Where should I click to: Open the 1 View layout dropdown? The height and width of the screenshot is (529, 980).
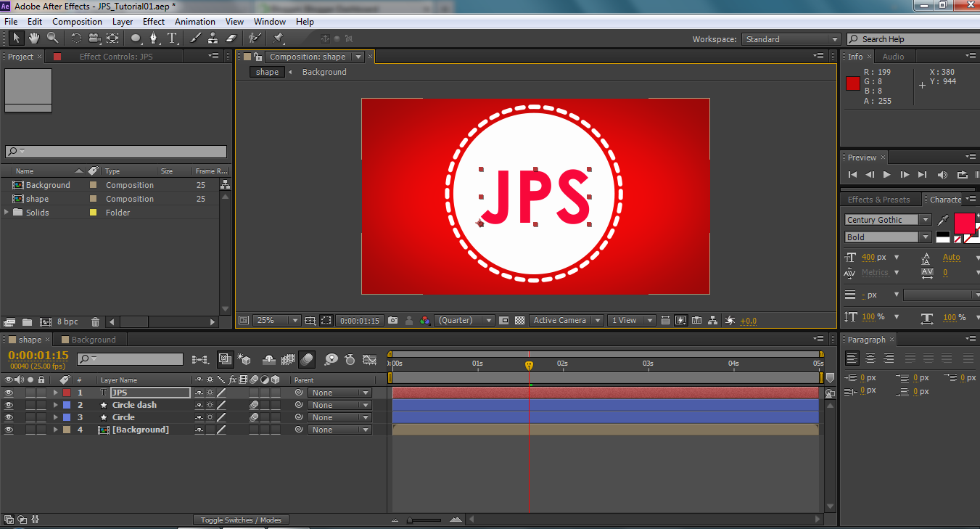point(631,320)
